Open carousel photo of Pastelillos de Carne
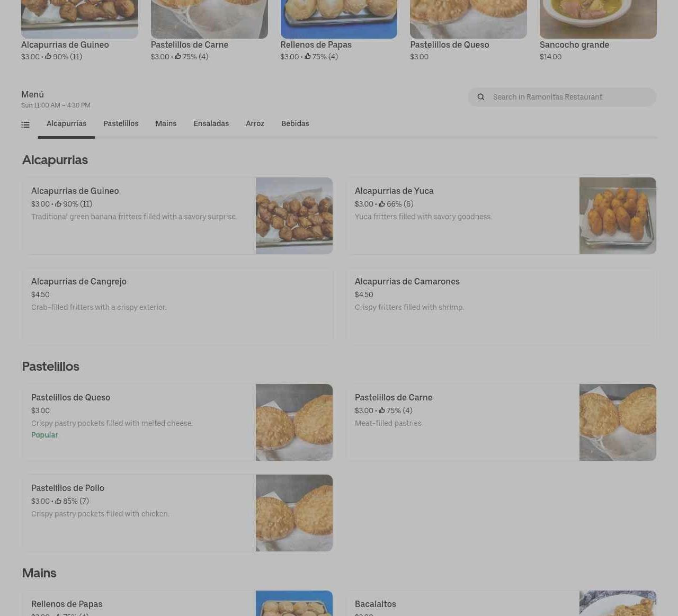 (209, 19)
